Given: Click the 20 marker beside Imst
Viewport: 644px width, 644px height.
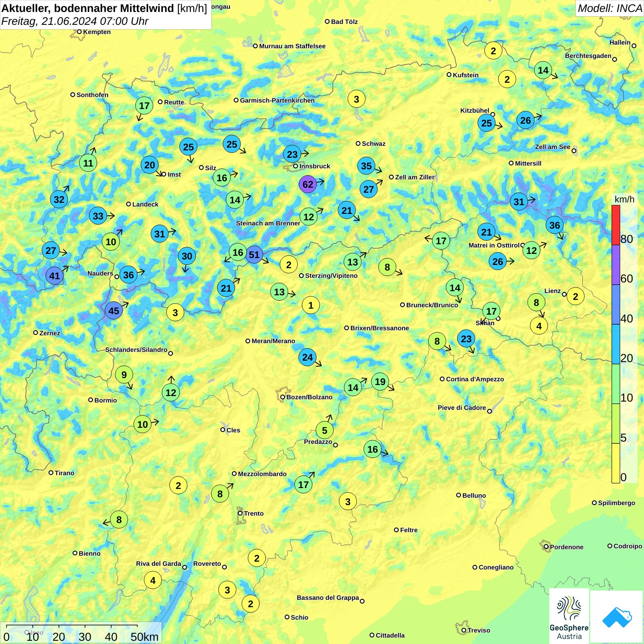Looking at the screenshot, I should point(149,165).
